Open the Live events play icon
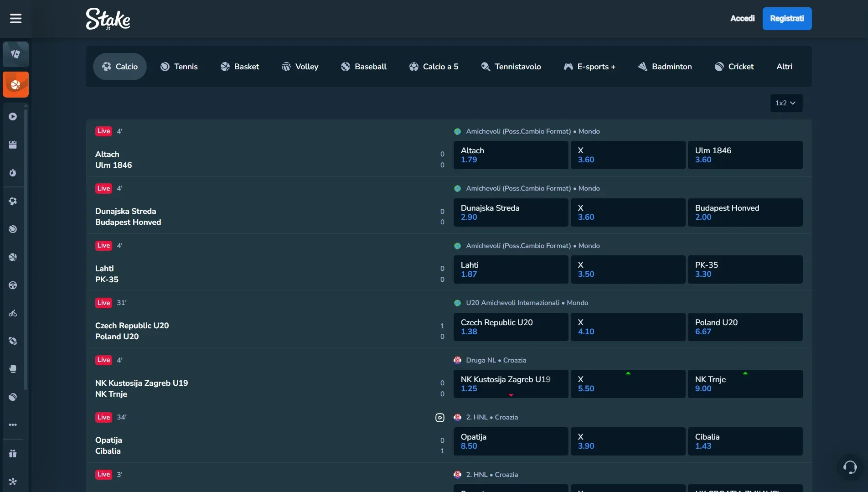Image resolution: width=868 pixels, height=492 pixels. coord(13,117)
